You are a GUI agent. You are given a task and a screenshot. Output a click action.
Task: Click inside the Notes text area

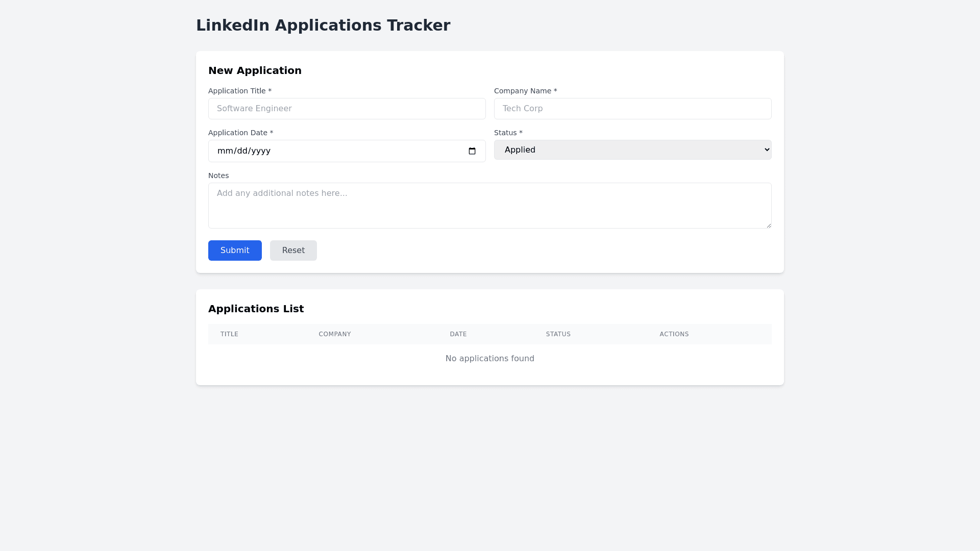click(x=489, y=206)
